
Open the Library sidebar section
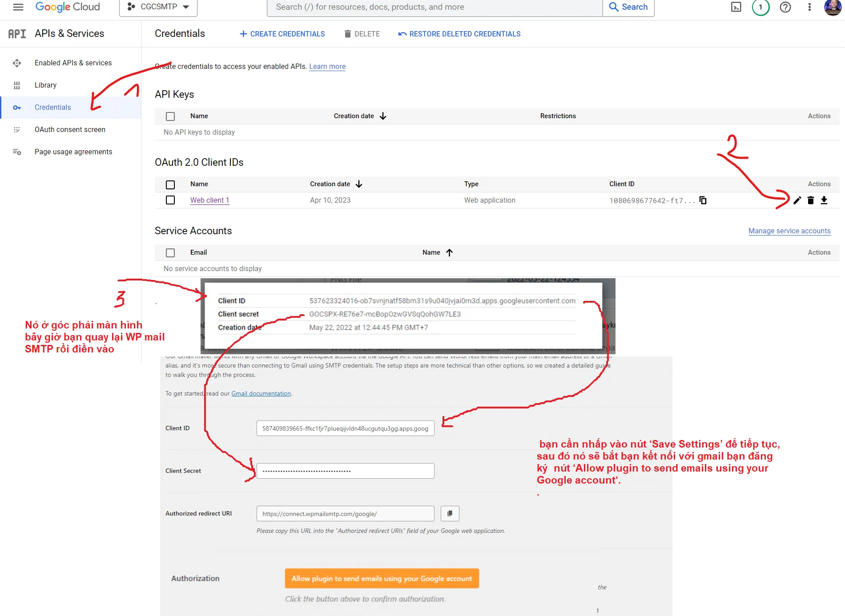coord(46,85)
